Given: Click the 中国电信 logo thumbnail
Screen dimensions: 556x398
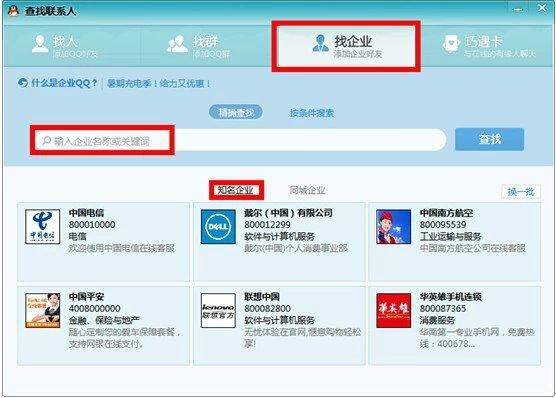Looking at the screenshot, I should coord(43,226).
